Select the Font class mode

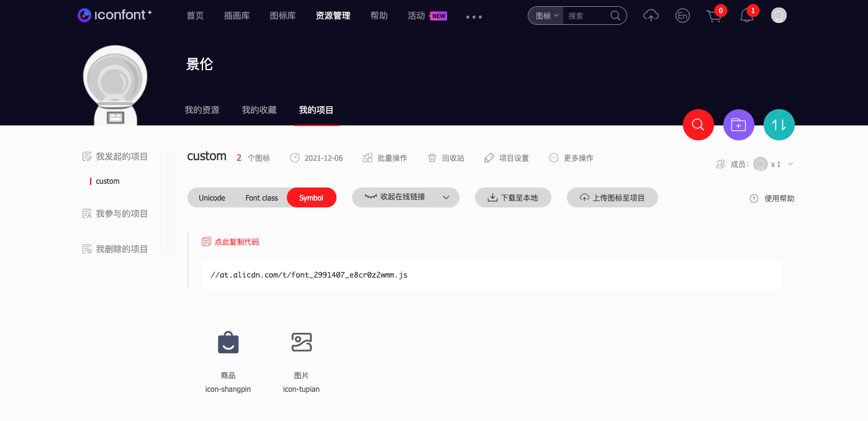click(x=261, y=197)
